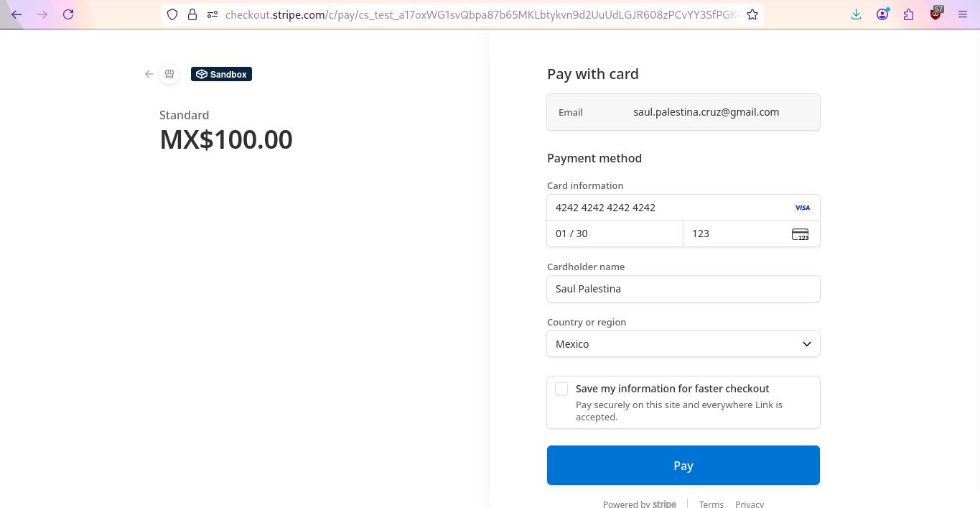Open the Terms link
This screenshot has width=980, height=508.
tap(711, 504)
